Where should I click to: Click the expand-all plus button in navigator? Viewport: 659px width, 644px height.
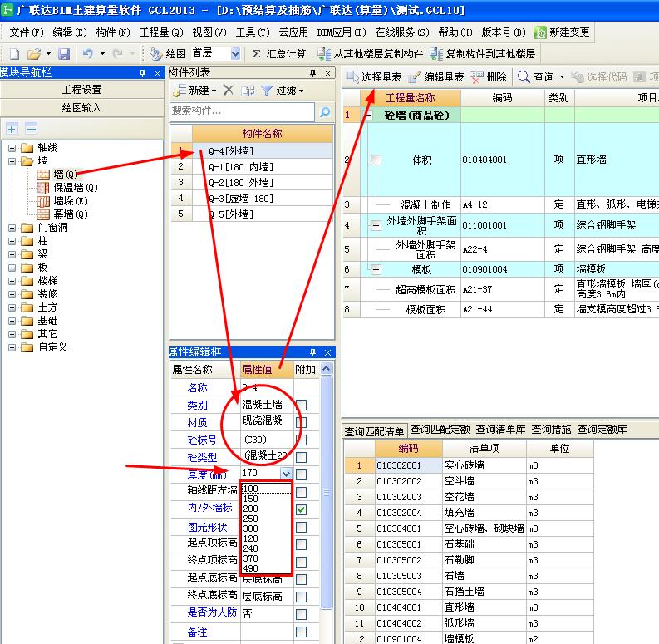(x=12, y=129)
